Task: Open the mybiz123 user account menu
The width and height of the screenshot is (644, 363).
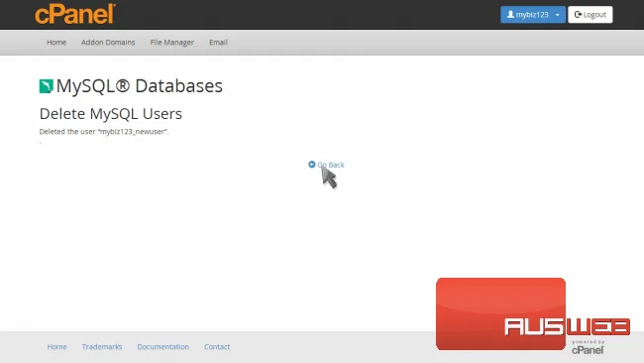Action: point(533,15)
